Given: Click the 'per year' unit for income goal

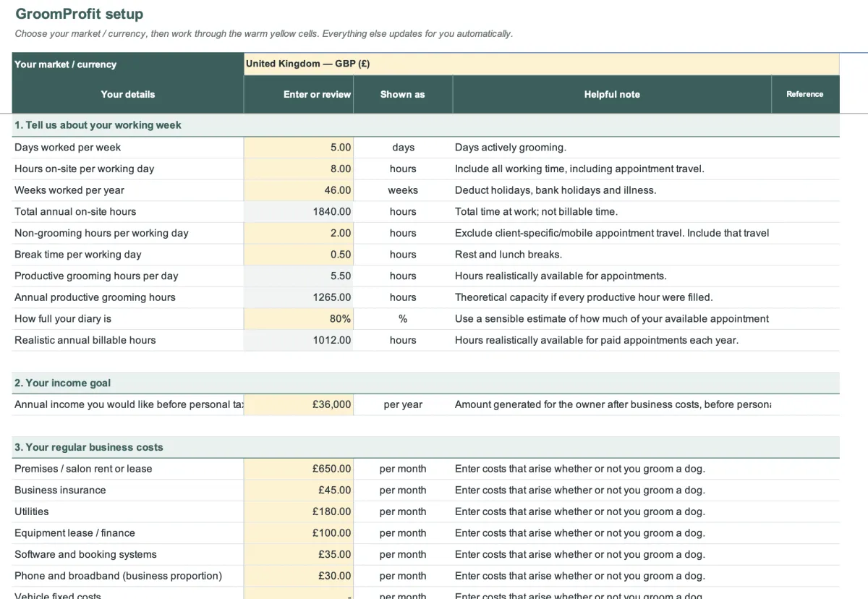Looking at the screenshot, I should [403, 404].
